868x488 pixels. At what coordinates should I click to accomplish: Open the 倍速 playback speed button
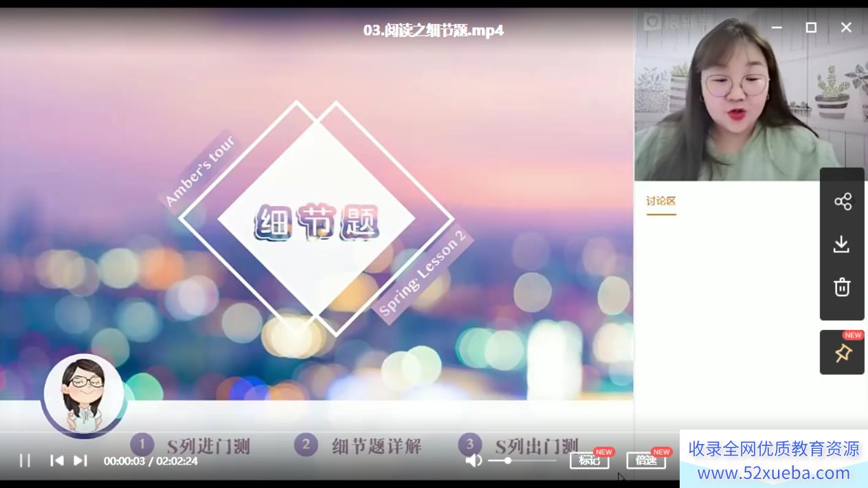pyautogui.click(x=646, y=461)
